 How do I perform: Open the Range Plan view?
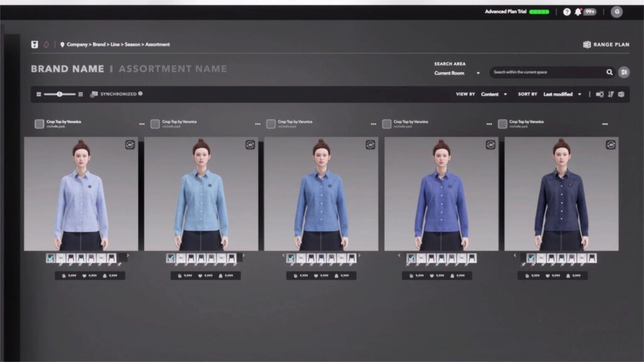[606, 45]
